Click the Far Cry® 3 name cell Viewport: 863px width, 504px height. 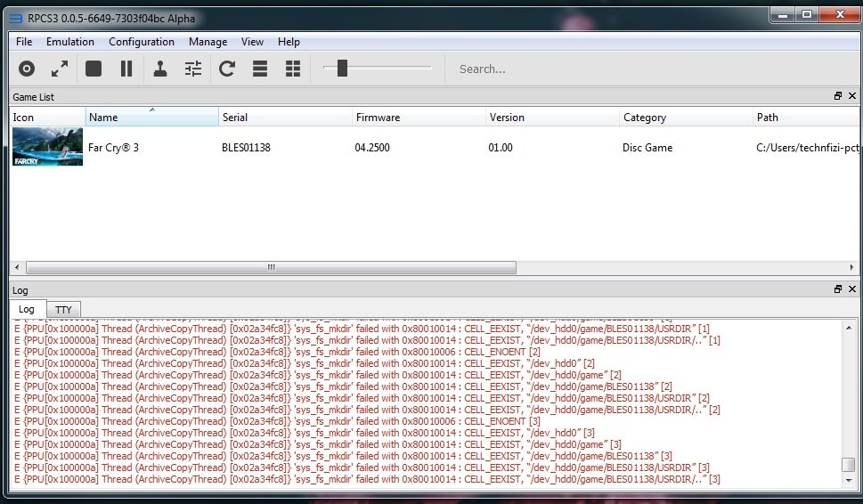click(x=113, y=148)
